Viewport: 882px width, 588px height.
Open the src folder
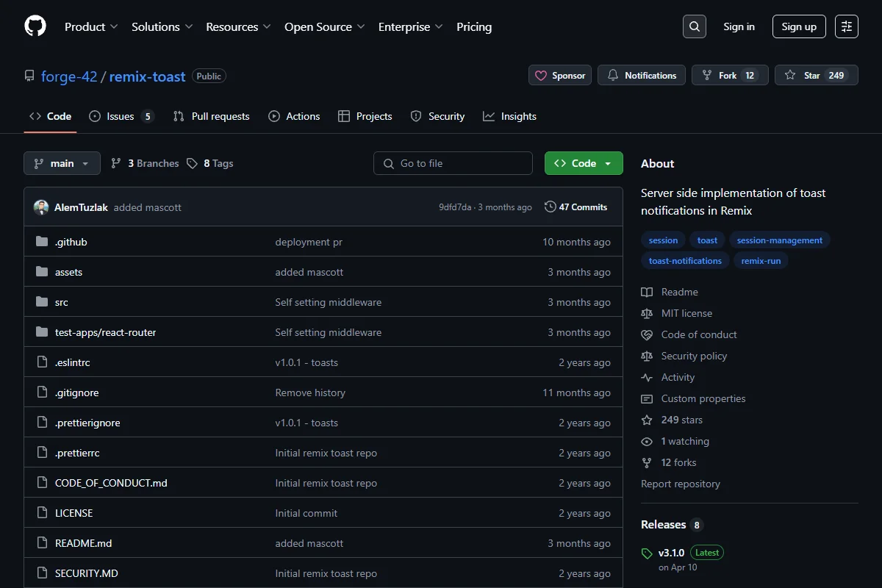62,302
